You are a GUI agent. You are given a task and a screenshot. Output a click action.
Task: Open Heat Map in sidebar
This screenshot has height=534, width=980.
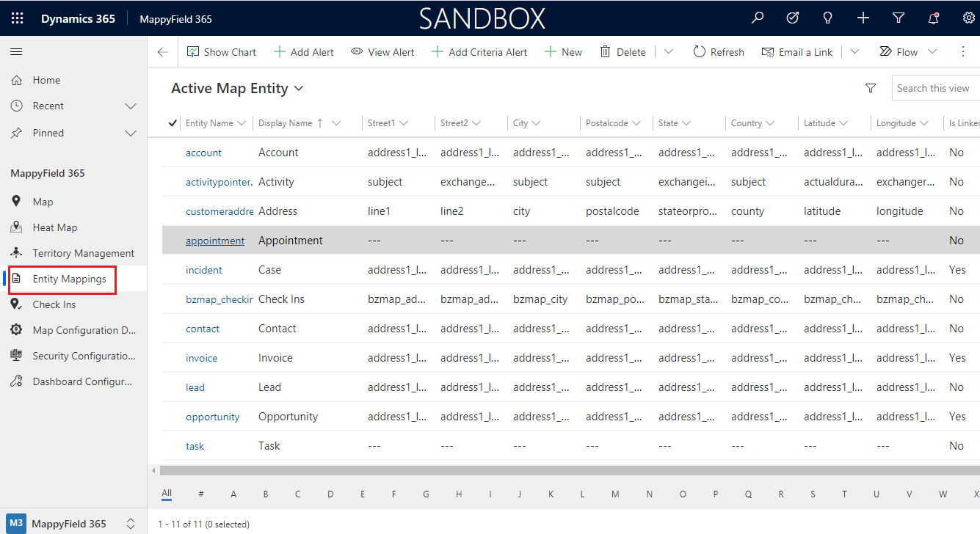click(55, 227)
